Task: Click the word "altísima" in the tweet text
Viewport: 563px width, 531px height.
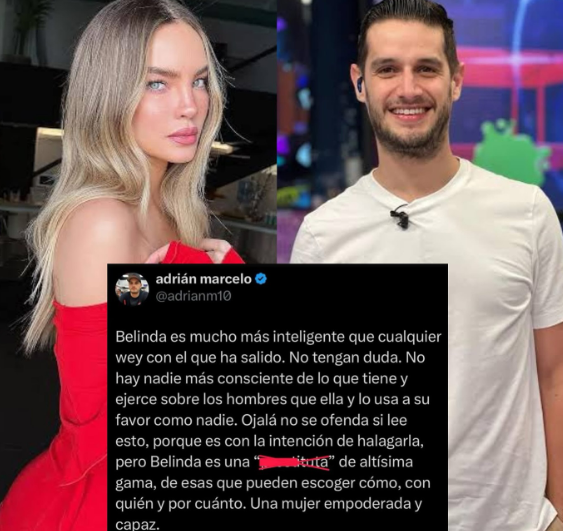Action: 388,462
